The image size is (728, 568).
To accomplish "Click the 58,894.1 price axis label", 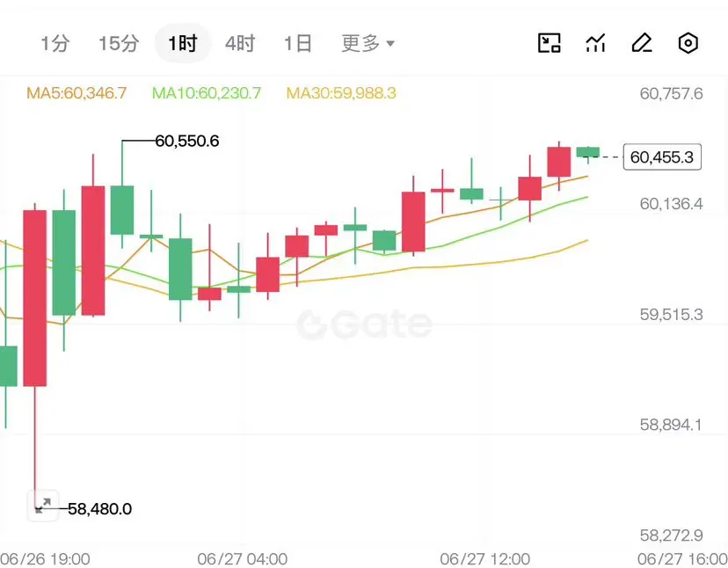I will pos(671,425).
